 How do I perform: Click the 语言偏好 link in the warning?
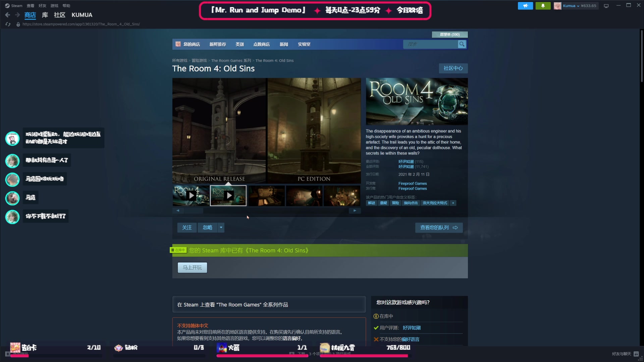click(291, 339)
